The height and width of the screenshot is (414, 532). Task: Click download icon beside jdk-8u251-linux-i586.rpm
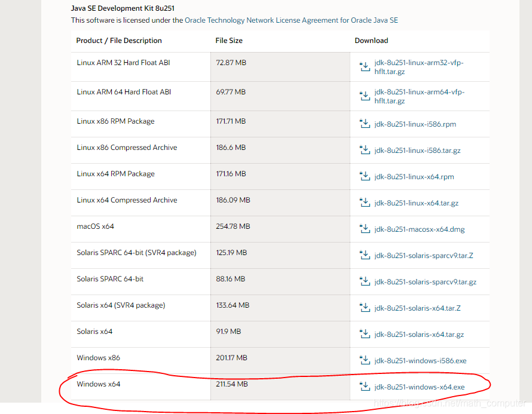click(365, 124)
